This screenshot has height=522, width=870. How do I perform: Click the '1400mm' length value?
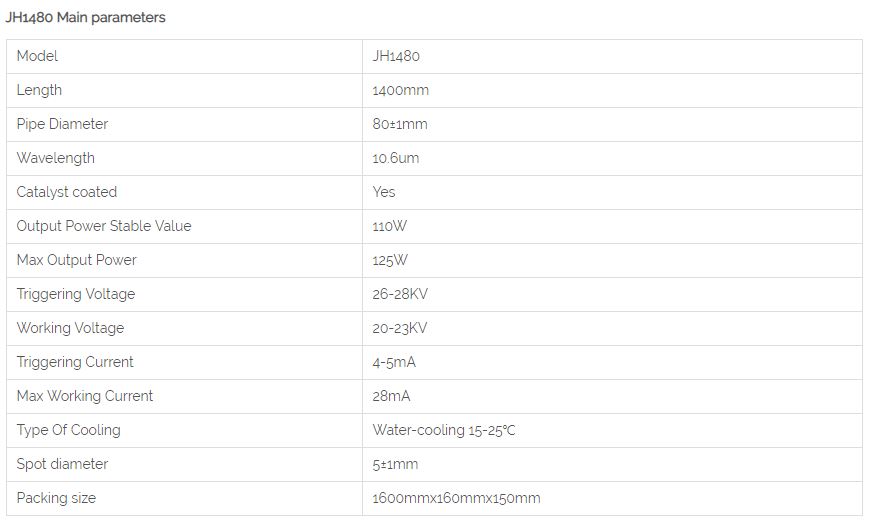pyautogui.click(x=400, y=90)
